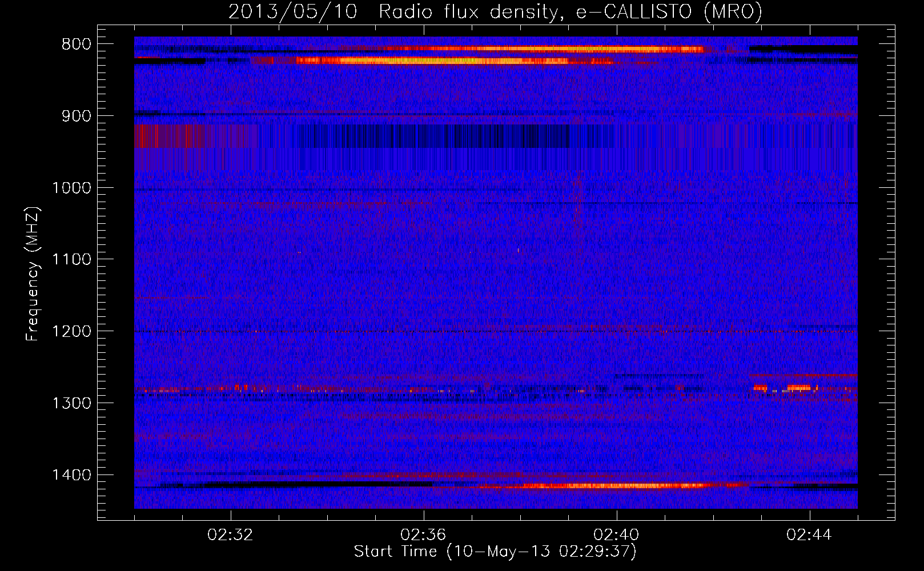Click the 800 frequency tick label
The width and height of the screenshot is (924, 571).
[x=76, y=45]
